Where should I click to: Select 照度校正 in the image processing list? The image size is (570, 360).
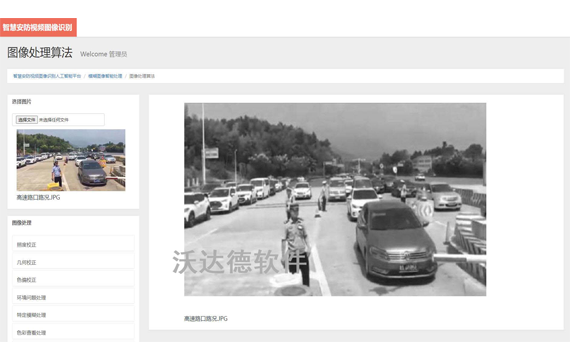pyautogui.click(x=73, y=244)
